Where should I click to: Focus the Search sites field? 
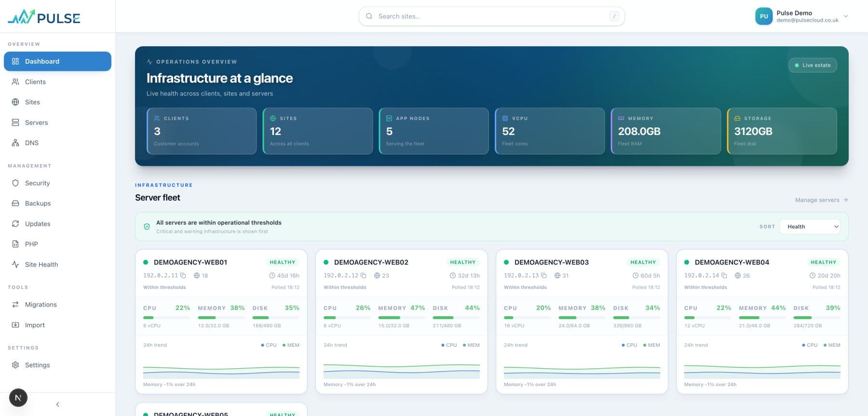(x=491, y=16)
